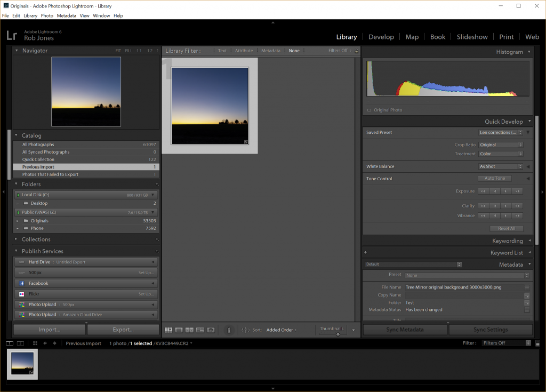Image resolution: width=546 pixels, height=392 pixels.
Task: Click the Sync Metadata button
Action: point(405,330)
